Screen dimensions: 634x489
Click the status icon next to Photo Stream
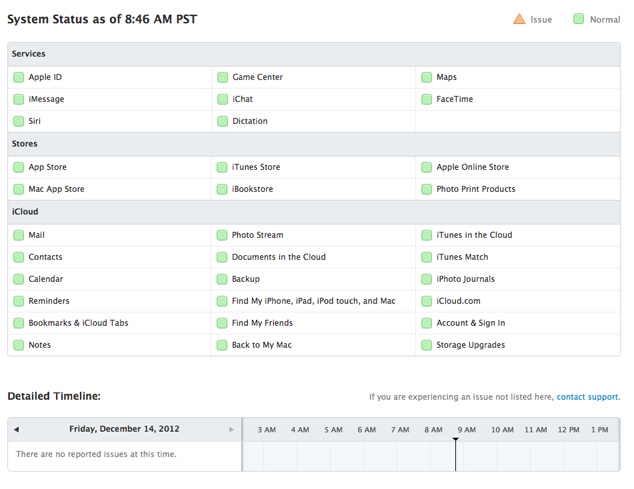[222, 235]
